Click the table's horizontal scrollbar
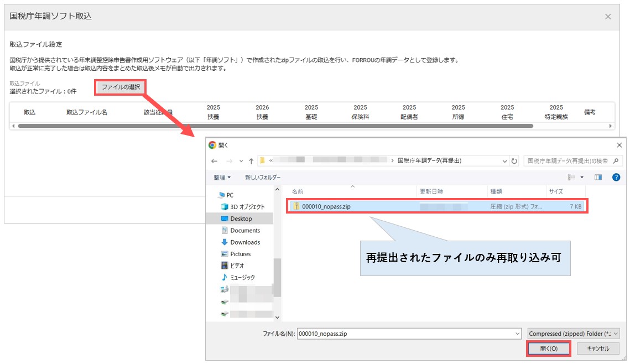This screenshot has width=630, height=364. tap(275, 126)
